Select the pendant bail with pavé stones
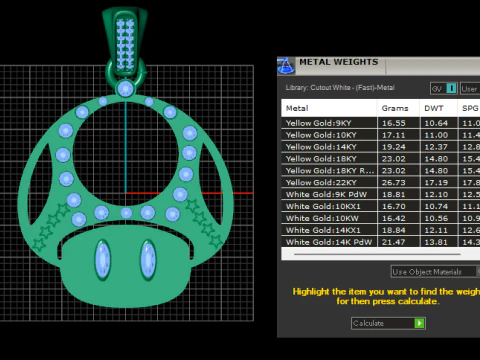Image resolution: width=480 pixels, height=360 pixels. 125,42
